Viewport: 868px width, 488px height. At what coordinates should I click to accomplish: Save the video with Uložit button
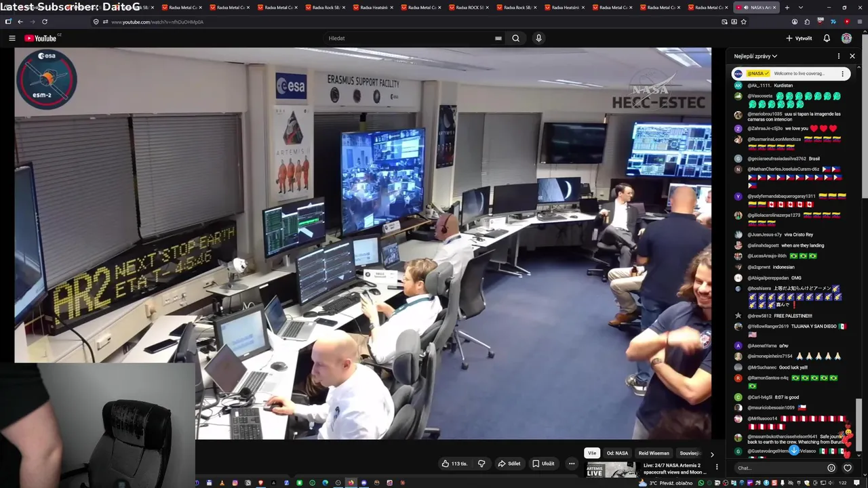pyautogui.click(x=543, y=464)
